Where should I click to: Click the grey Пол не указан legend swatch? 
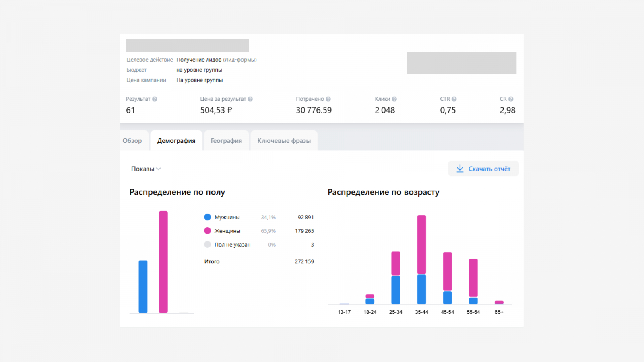point(208,245)
